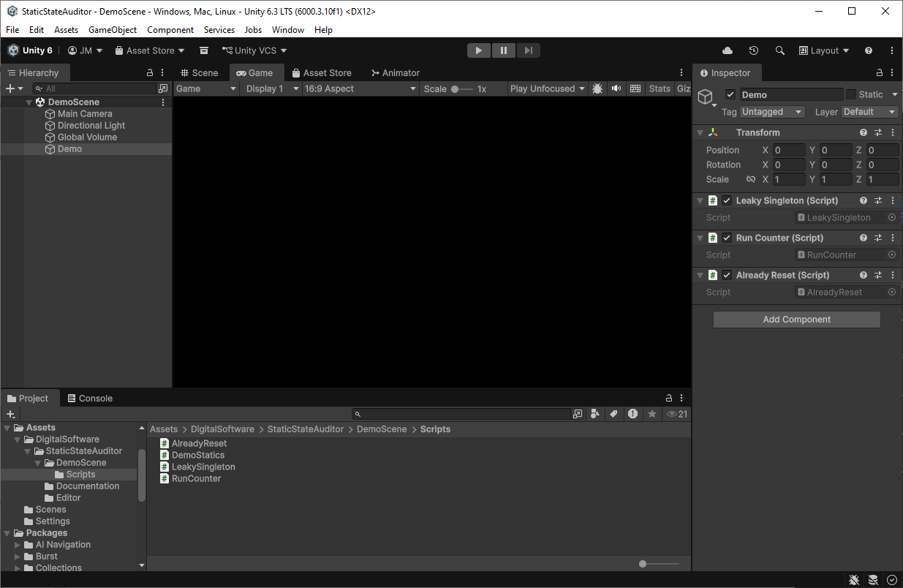Disable the Already Reset script checkbox
903x588 pixels.
727,275
